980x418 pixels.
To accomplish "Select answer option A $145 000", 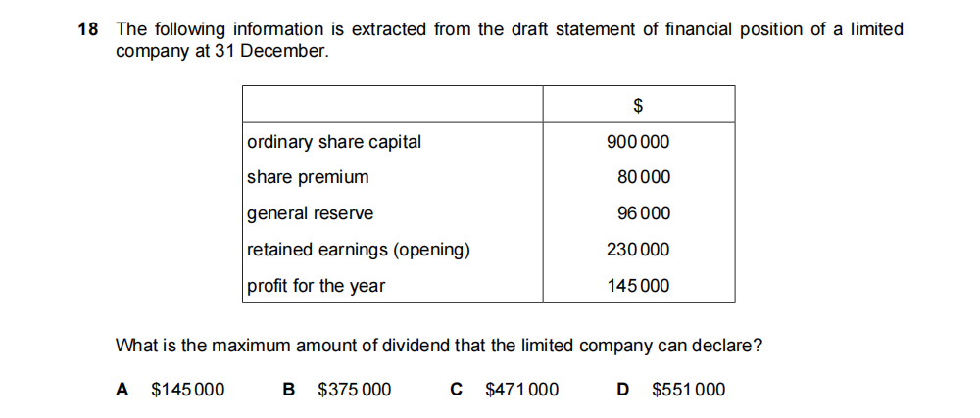I will (x=171, y=390).
